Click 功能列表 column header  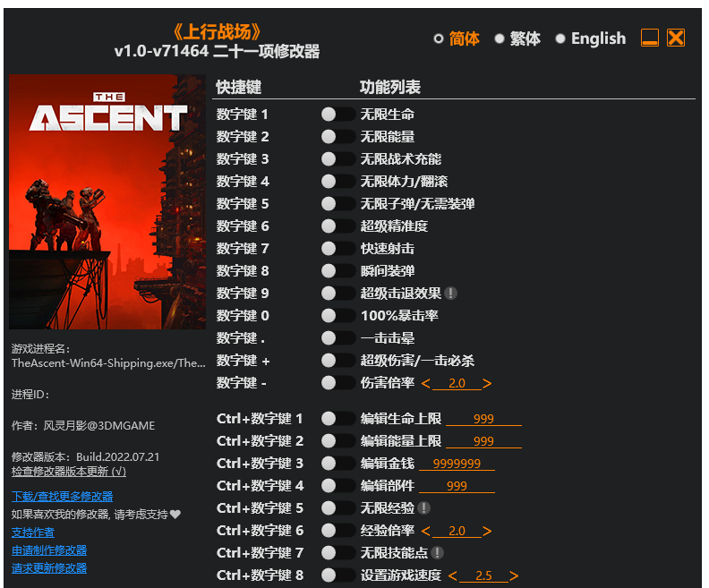click(x=389, y=87)
